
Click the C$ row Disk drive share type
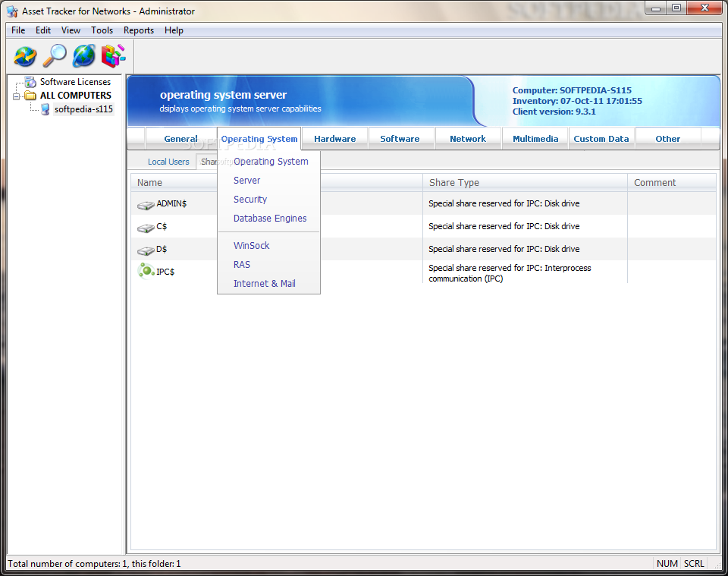(504, 226)
